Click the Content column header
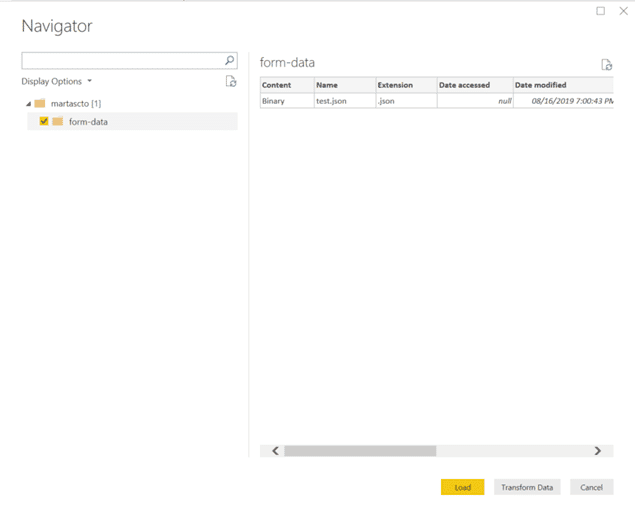 (287, 85)
